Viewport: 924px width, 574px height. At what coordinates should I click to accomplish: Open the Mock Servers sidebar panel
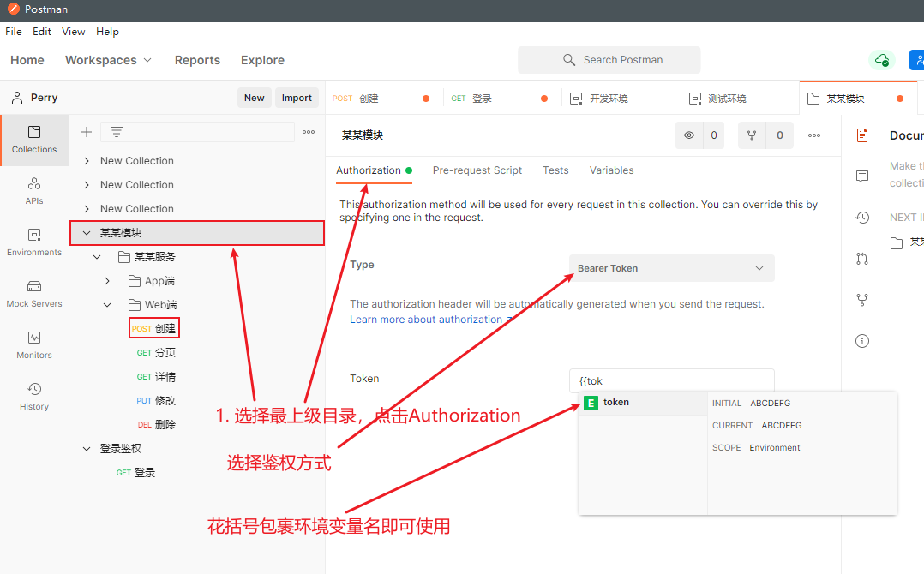[x=34, y=294]
